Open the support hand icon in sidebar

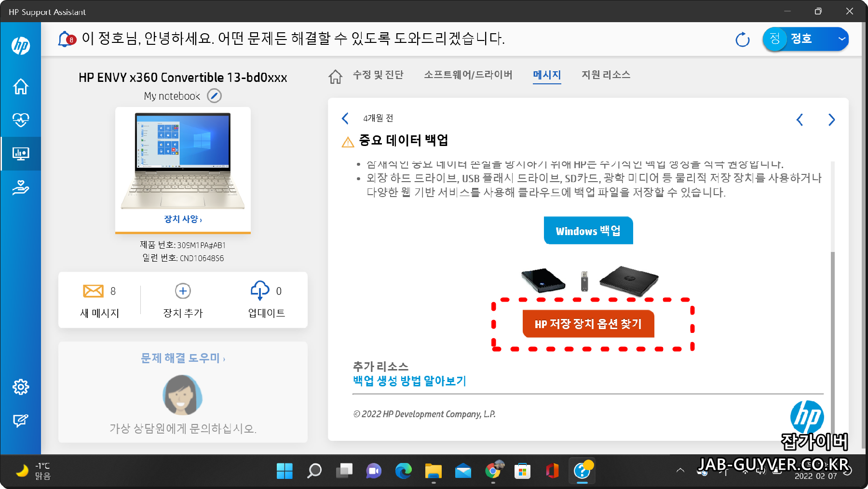click(x=21, y=187)
